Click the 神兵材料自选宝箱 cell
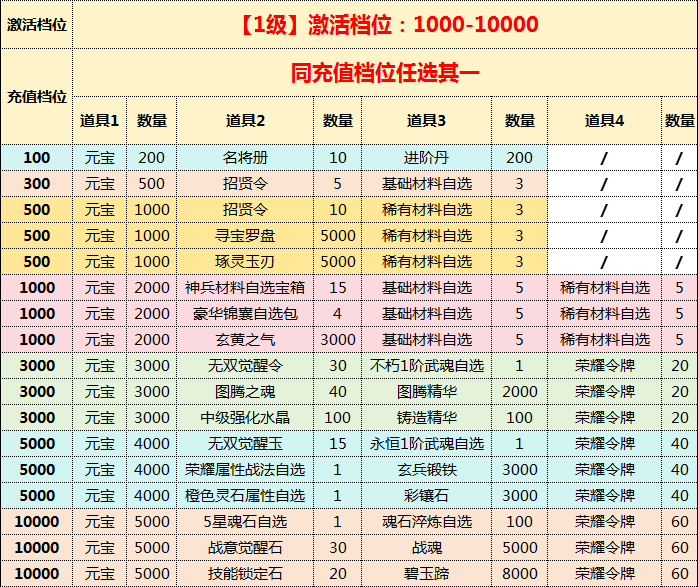The image size is (698, 587). (245, 288)
